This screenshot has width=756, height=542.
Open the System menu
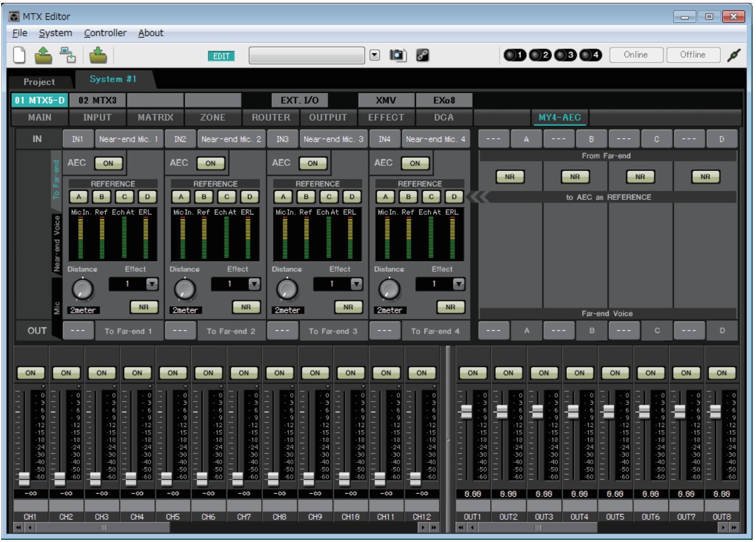56,33
